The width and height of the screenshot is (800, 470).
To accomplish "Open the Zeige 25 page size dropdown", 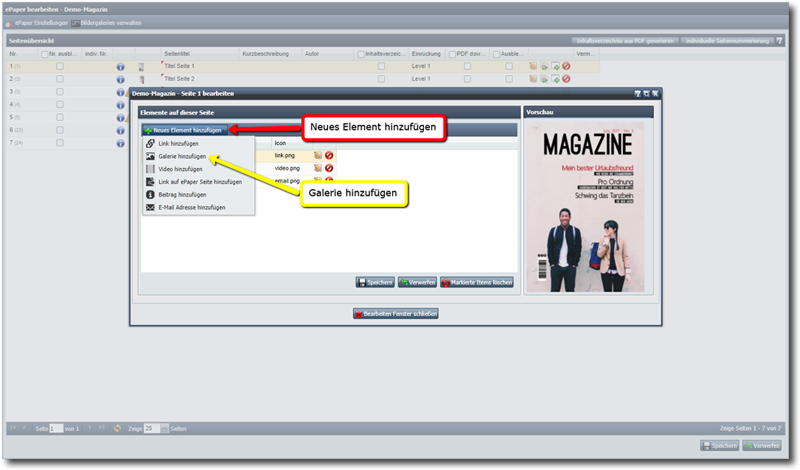I will [x=165, y=429].
